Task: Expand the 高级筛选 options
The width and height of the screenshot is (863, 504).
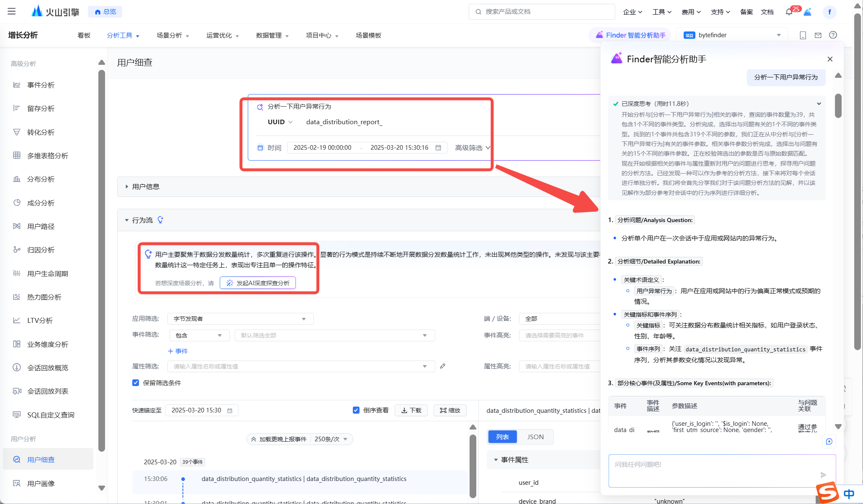Action: 472,148
